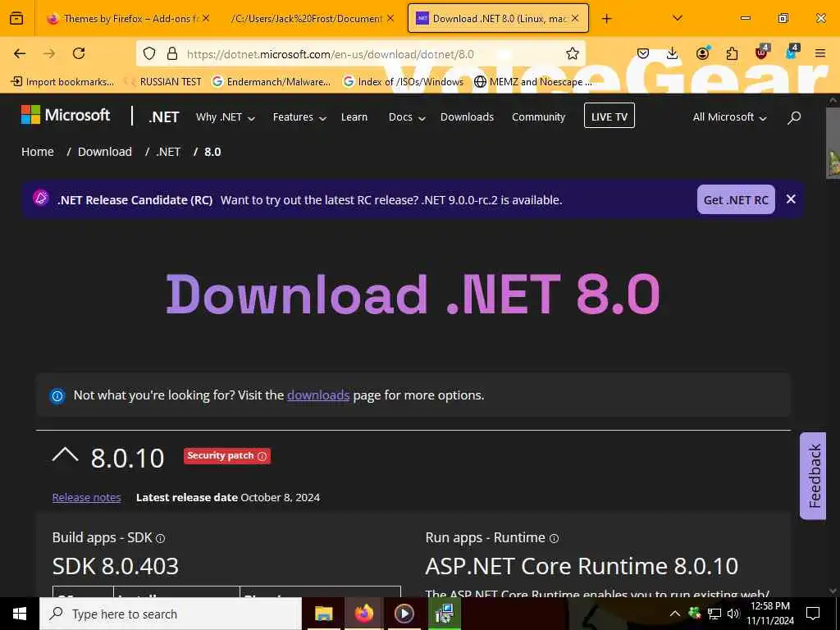Open media player icon in taskbar
840x630 pixels.
click(404, 614)
